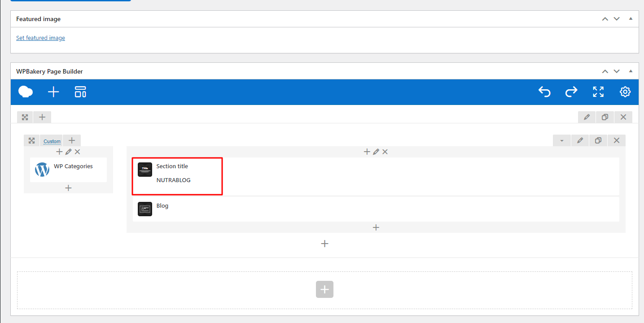Delete the inner row
Screen dimensions: 644x323
coord(617,140)
